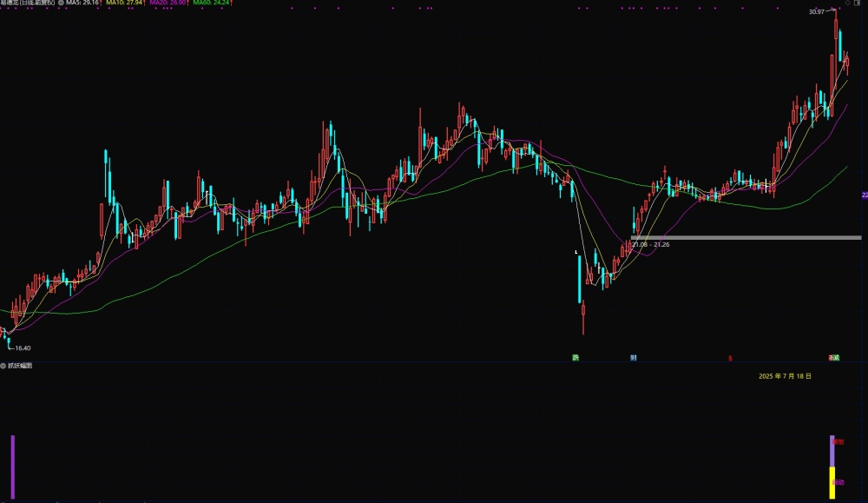The height and width of the screenshot is (503, 868).
Task: Click the red-green 涨减 marker near right edge
Action: point(833,358)
